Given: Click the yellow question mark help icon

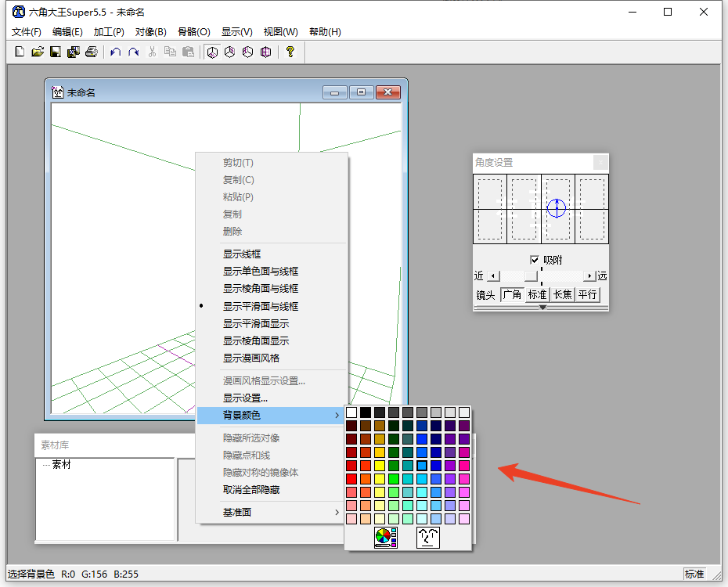Looking at the screenshot, I should pyautogui.click(x=290, y=52).
